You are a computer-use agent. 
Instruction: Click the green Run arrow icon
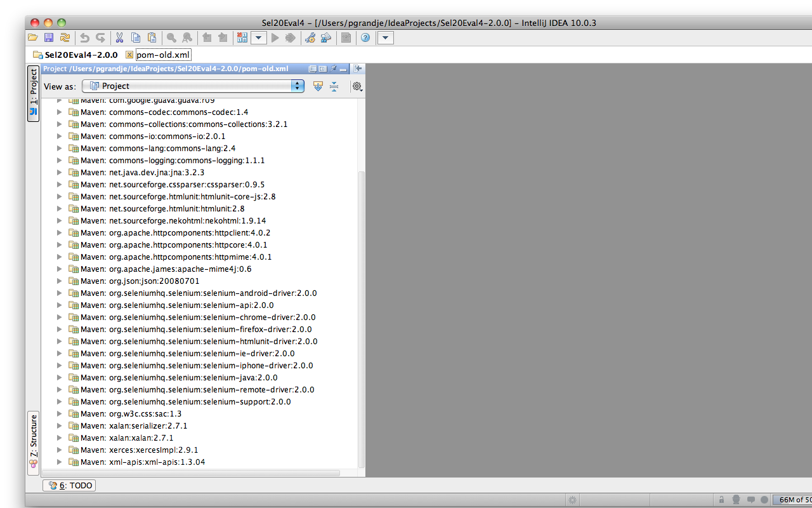click(275, 38)
